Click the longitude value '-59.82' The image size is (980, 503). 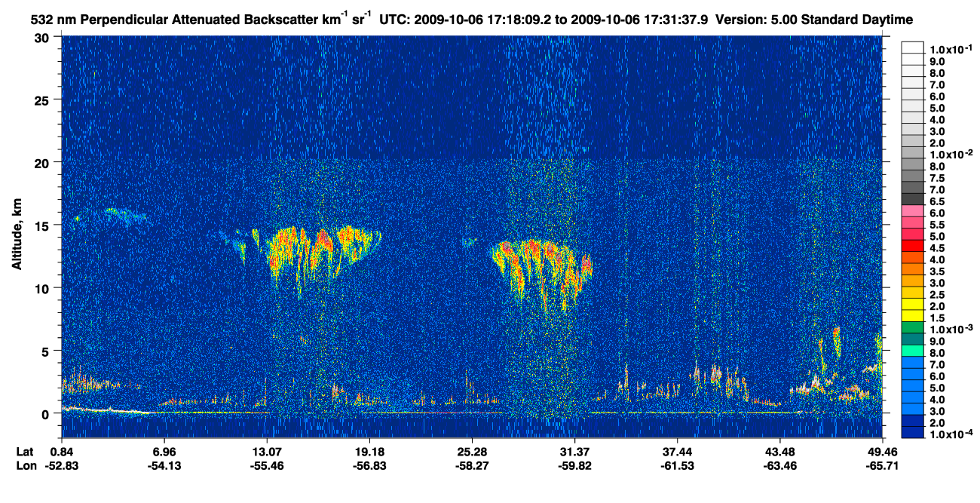pos(574,465)
